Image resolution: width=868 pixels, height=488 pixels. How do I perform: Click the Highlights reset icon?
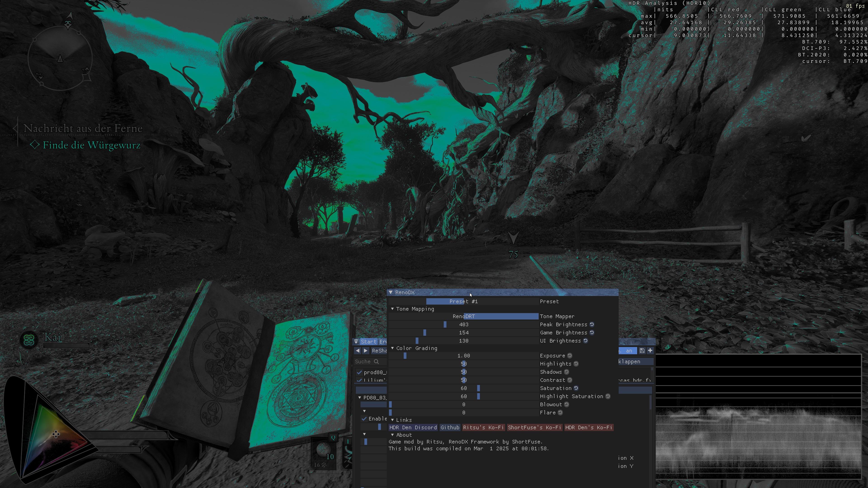pyautogui.click(x=576, y=364)
